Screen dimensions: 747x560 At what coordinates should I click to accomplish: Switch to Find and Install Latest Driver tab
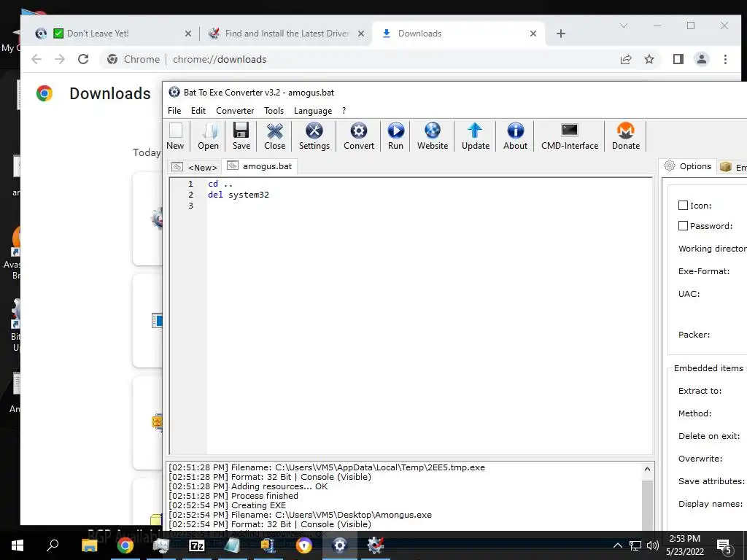coord(287,34)
